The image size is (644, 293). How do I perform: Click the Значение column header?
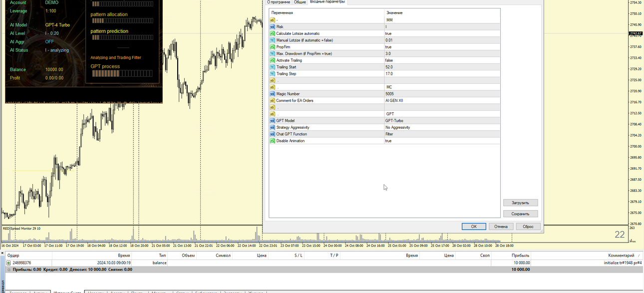(x=442, y=12)
